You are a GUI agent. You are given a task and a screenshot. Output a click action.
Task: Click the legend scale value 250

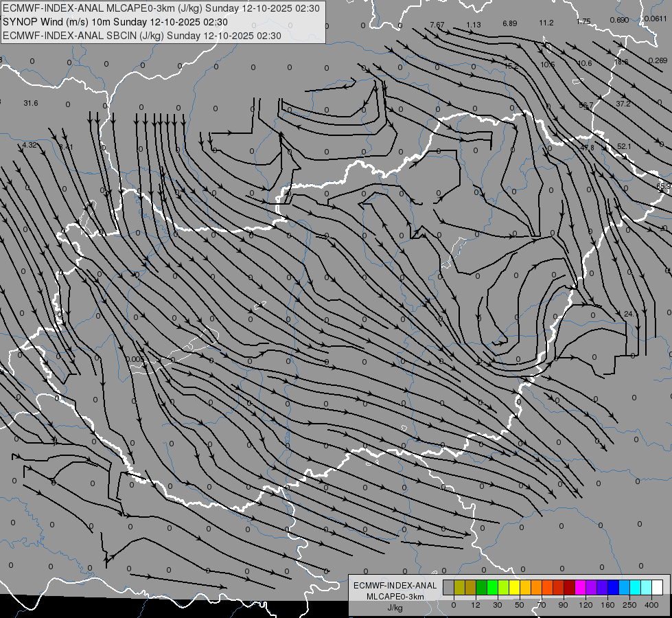tap(629, 605)
